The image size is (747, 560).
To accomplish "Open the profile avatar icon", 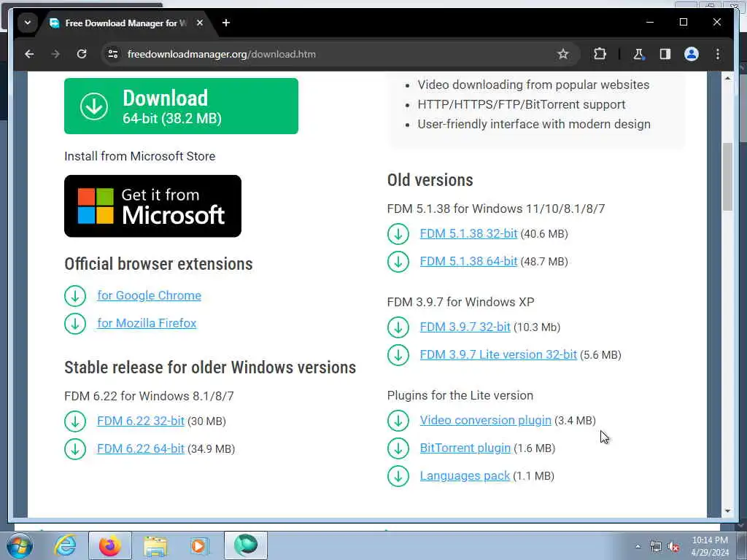I will (x=692, y=54).
